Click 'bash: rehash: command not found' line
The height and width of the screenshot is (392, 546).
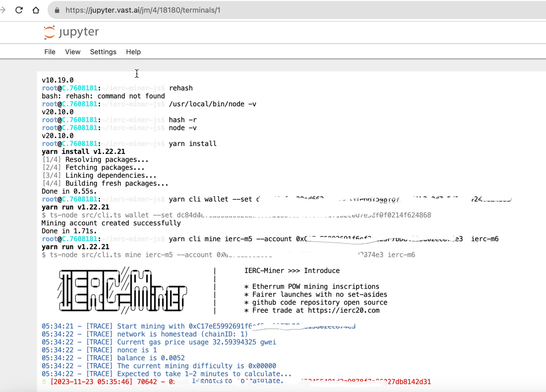[103, 96]
